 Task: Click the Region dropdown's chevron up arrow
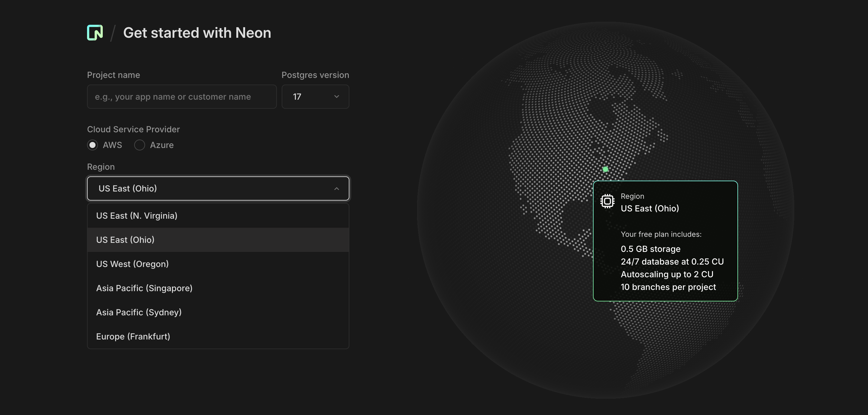336,189
